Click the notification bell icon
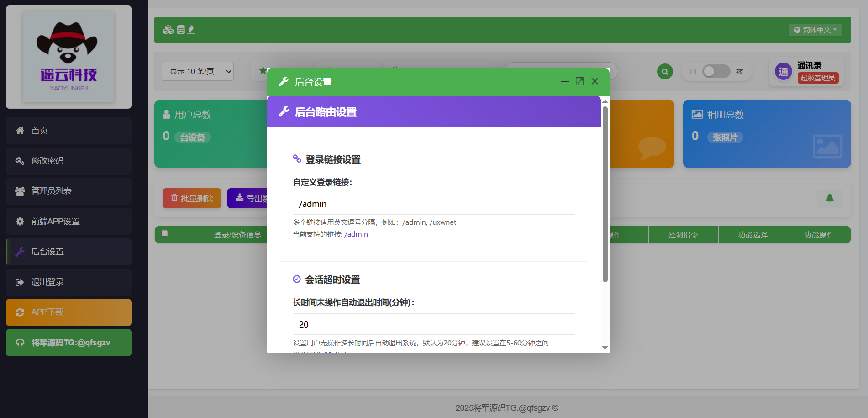This screenshot has height=418, width=868. coord(830,198)
